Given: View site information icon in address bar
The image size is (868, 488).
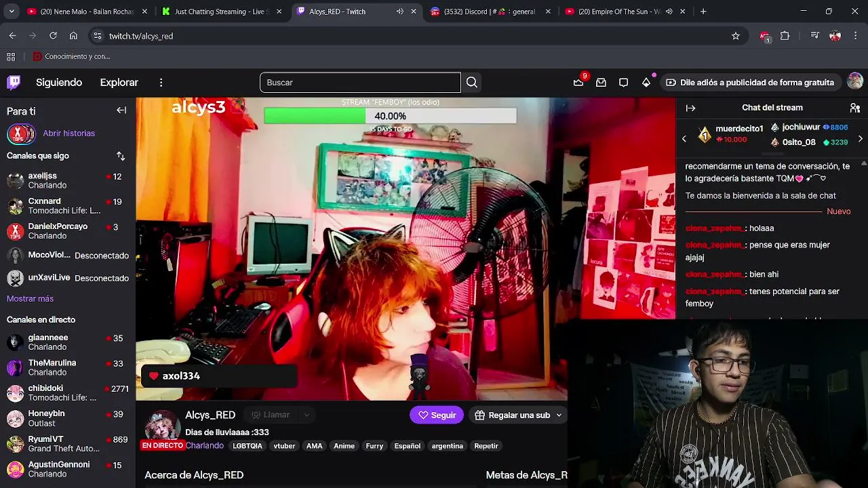Looking at the screenshot, I should coord(98,36).
